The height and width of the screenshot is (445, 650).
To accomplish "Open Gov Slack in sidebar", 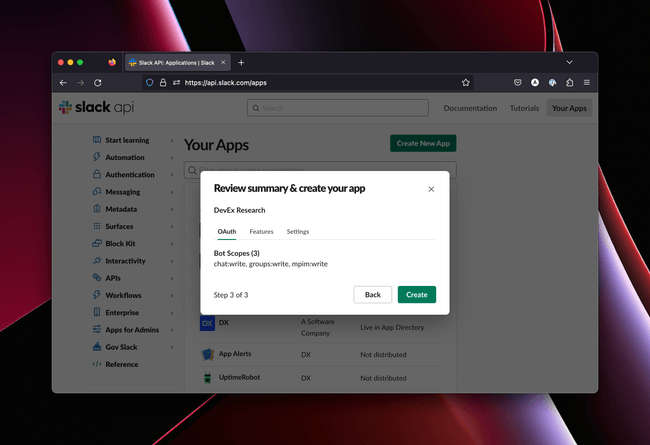I will [x=121, y=347].
